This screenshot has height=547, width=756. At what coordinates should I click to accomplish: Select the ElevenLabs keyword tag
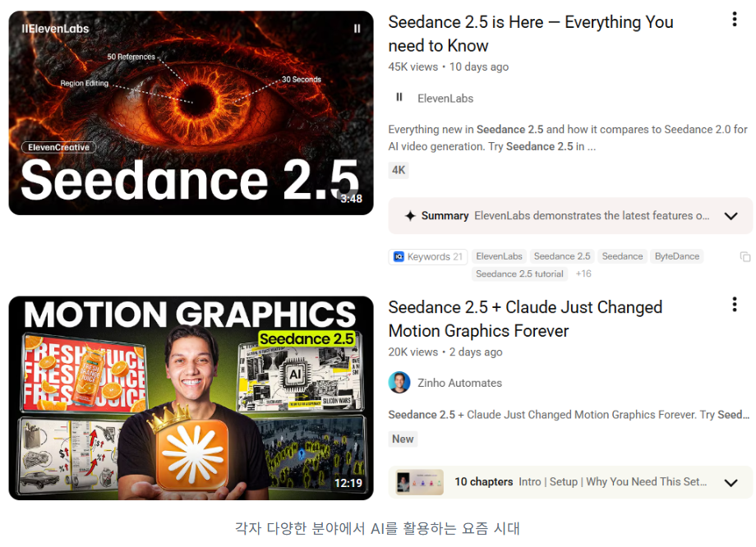(499, 256)
